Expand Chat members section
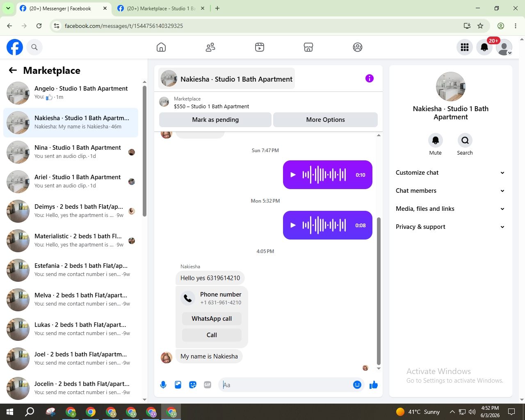This screenshot has width=525, height=420. point(451,191)
